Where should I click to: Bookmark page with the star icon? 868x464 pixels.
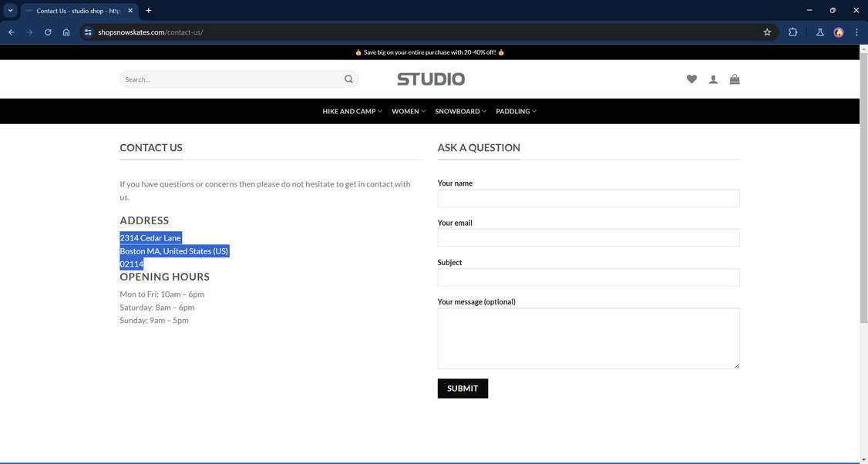point(767,32)
